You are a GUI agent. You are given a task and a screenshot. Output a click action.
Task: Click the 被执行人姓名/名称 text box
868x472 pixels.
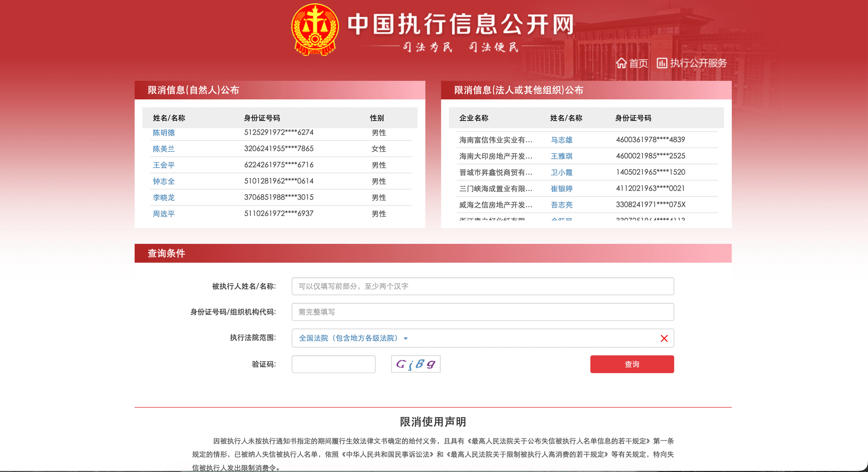click(482, 286)
